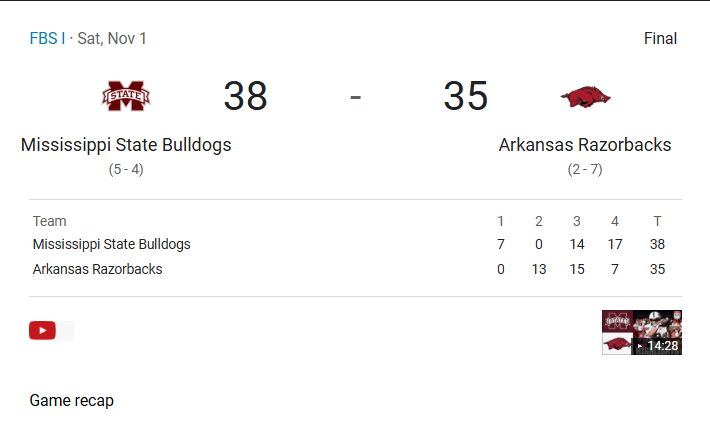Click the Mississippi State Bulldogs logo
The image size is (710, 438).
126,96
